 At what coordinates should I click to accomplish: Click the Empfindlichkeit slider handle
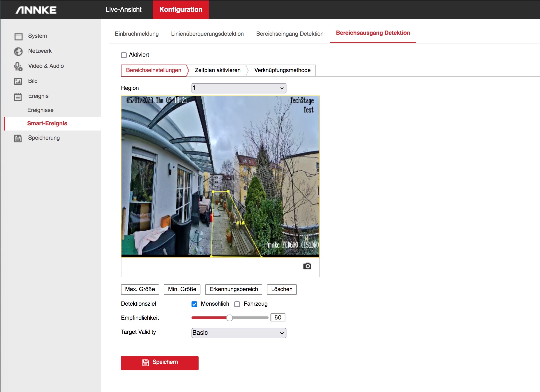tap(229, 318)
